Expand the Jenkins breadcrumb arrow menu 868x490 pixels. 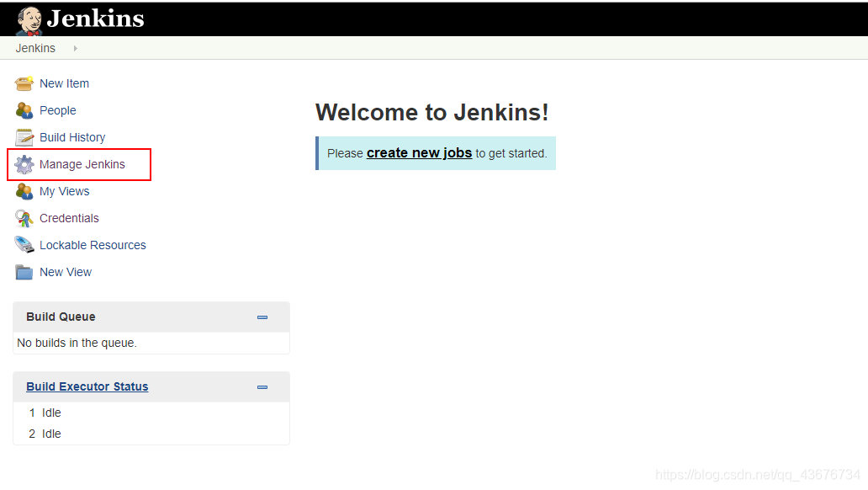[x=76, y=48]
